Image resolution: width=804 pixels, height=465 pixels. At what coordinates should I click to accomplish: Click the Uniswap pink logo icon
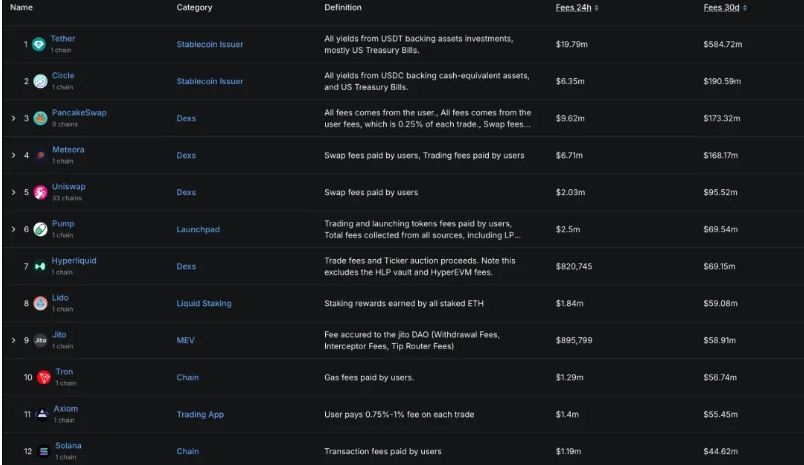(40, 192)
